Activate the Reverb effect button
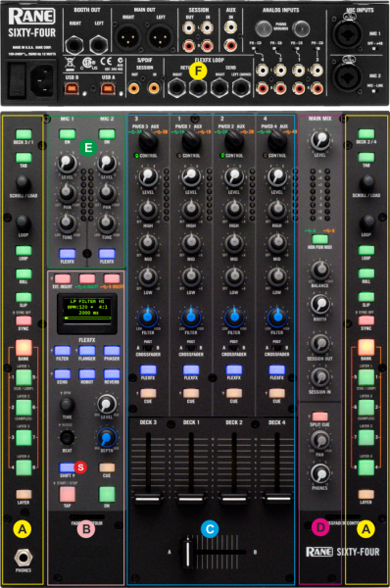 coord(112,374)
